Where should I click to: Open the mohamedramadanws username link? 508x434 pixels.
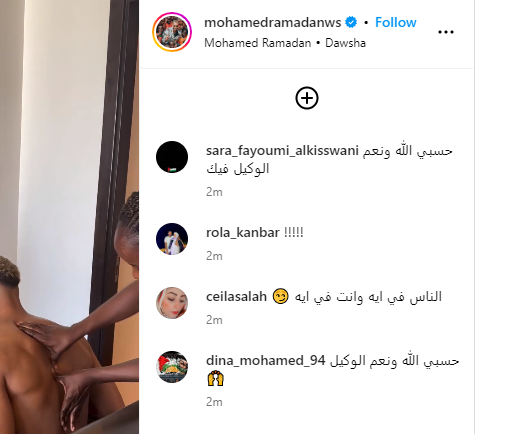tap(273, 22)
